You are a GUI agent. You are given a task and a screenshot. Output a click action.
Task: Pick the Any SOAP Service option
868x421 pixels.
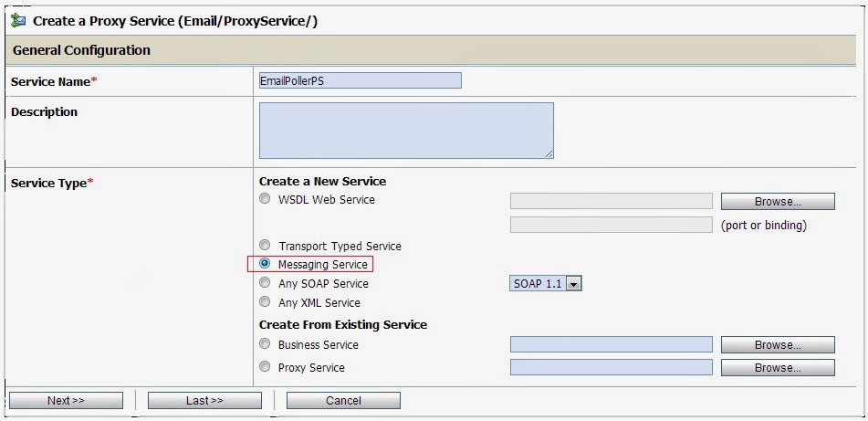click(266, 282)
